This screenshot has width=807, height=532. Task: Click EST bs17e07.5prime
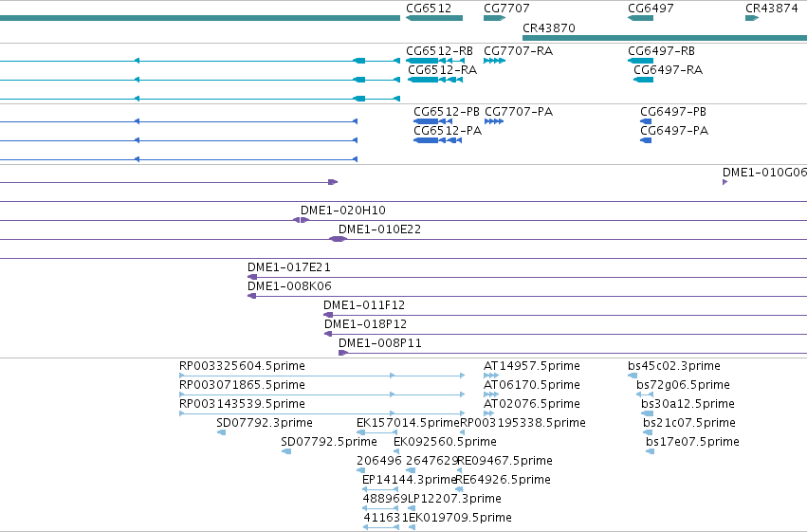692,442
